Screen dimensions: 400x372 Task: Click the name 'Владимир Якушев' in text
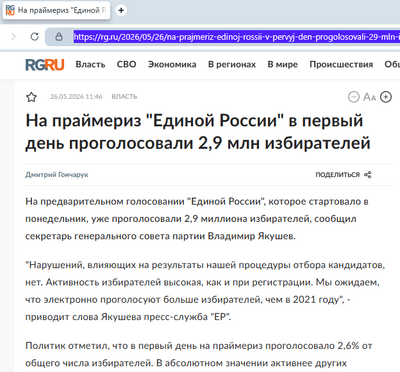point(251,236)
